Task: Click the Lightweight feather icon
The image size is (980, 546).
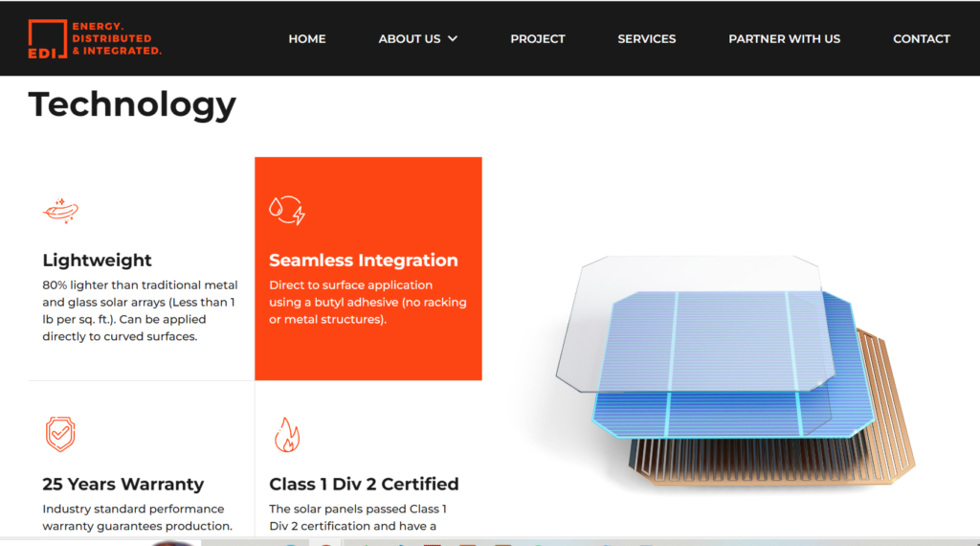Action: pos(60,211)
